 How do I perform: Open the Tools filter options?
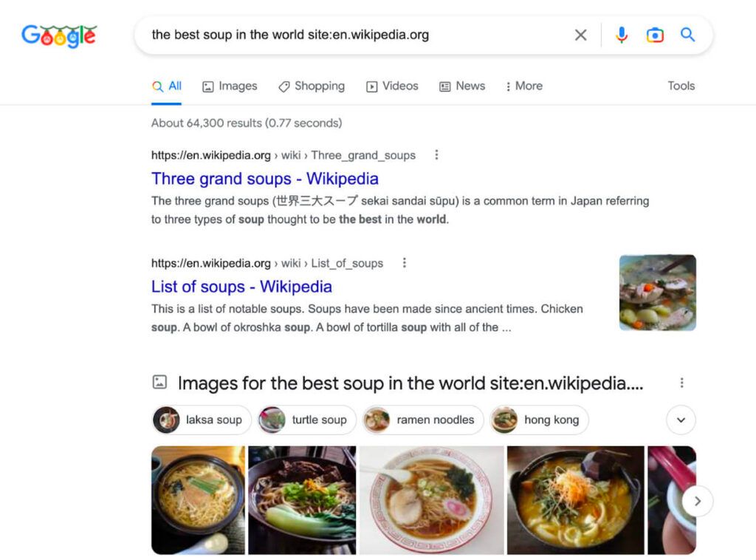[681, 86]
